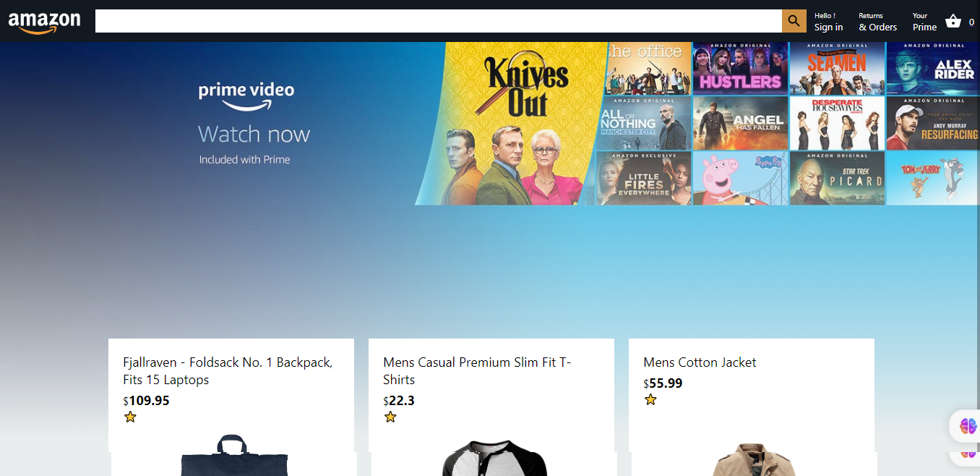Open the Angel Has Fallen tile
Image resolution: width=980 pixels, height=476 pixels.
[740, 123]
